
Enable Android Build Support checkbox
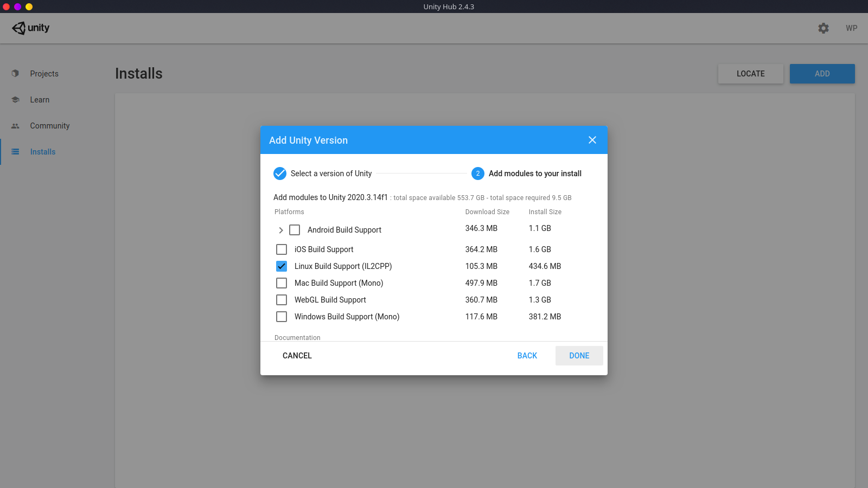tap(295, 230)
